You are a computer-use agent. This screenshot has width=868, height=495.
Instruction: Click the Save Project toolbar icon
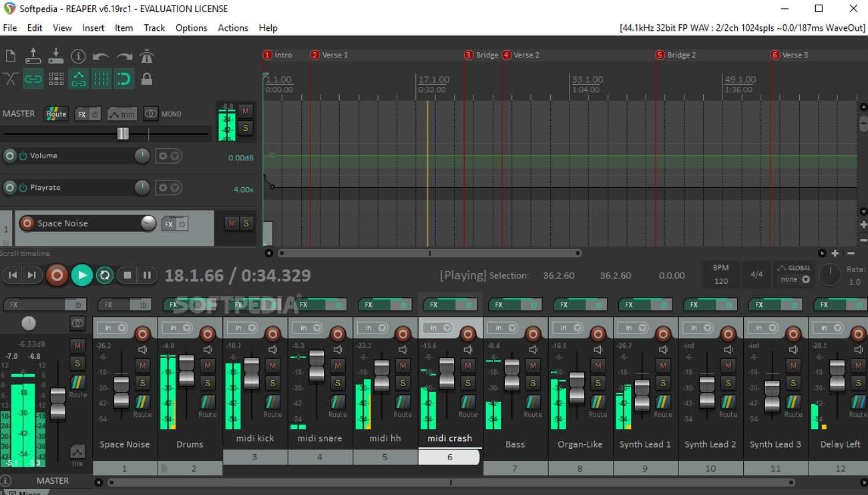[x=56, y=56]
